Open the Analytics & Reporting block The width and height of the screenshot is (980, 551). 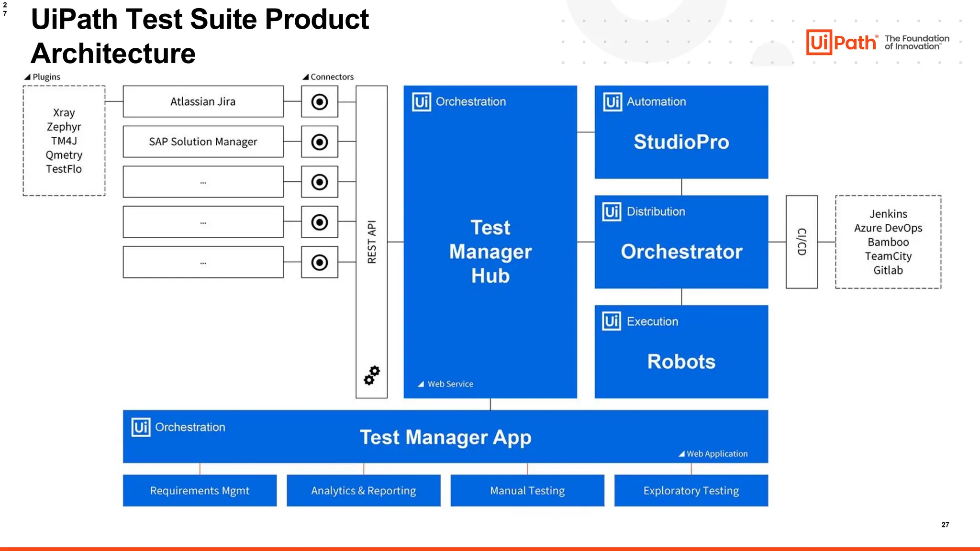[363, 490]
